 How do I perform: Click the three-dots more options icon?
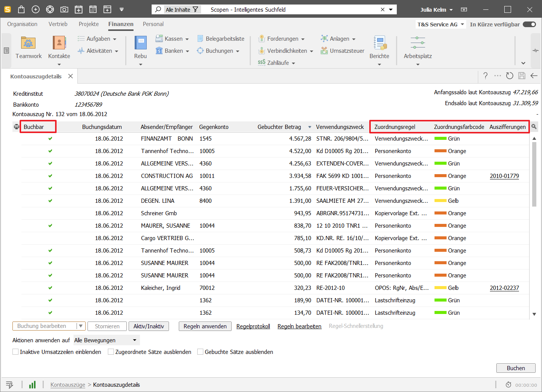pyautogui.click(x=497, y=76)
